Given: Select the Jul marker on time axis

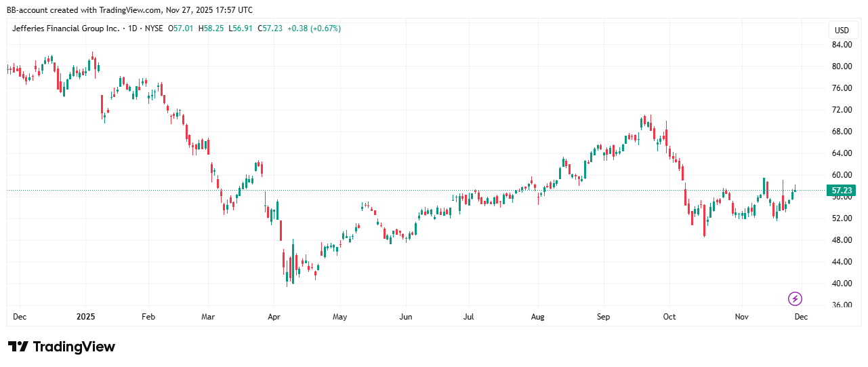Looking at the screenshot, I should coord(468,317).
